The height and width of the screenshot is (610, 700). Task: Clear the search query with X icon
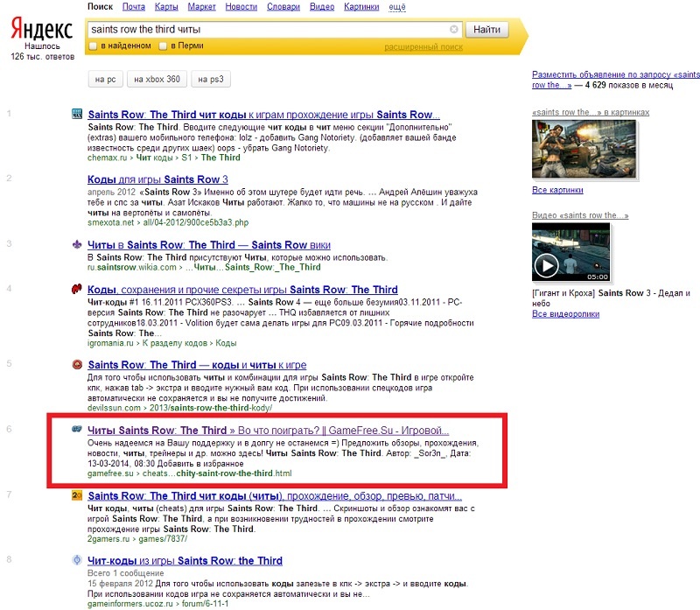tap(453, 30)
